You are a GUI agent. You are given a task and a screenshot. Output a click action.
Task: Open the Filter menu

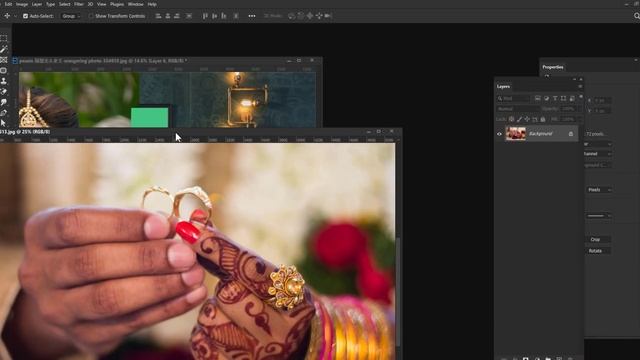click(79, 4)
